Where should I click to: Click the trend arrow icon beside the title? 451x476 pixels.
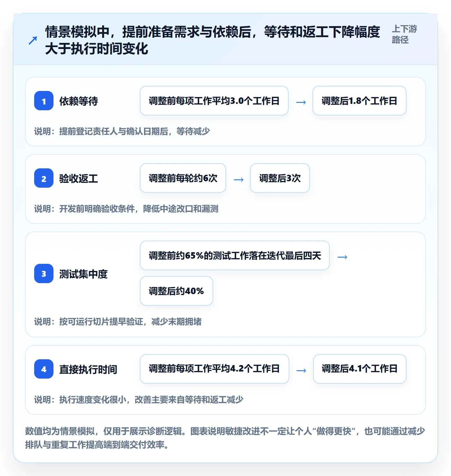click(33, 40)
